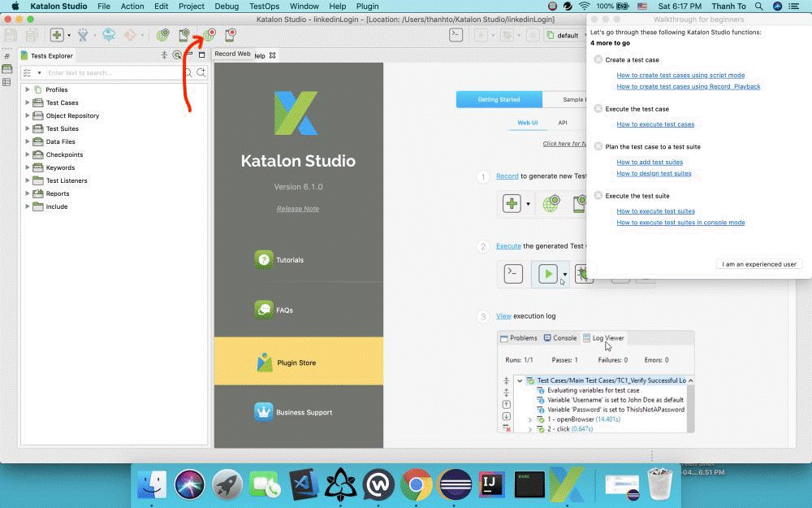Open How to create test cases using Record_Playback
The height and width of the screenshot is (508, 812).
tap(689, 87)
